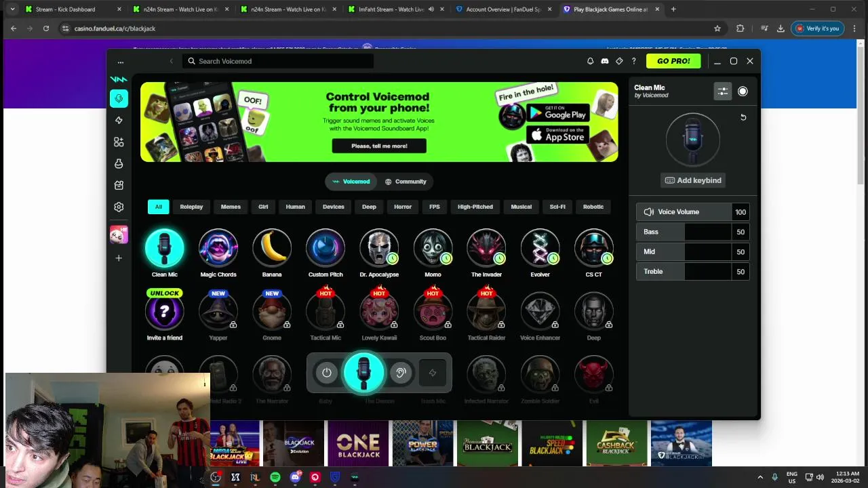Open the Voicemod settings gear in sidebar

pos(119,207)
